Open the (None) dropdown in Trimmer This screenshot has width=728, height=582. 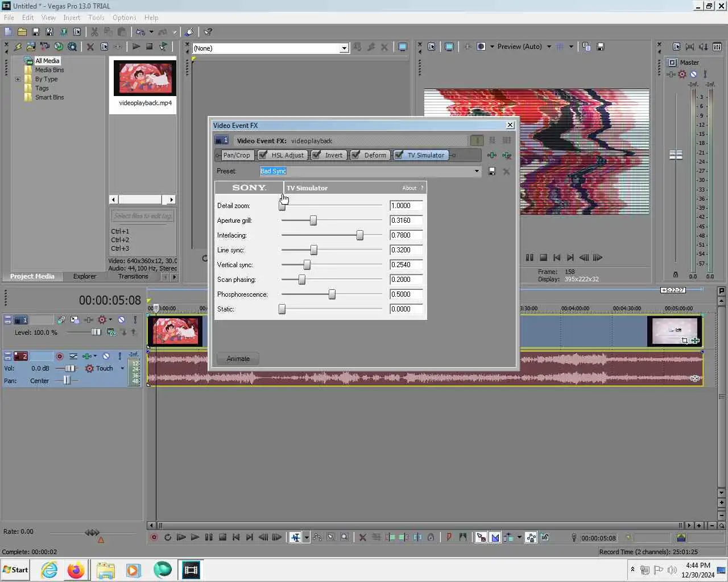point(344,48)
